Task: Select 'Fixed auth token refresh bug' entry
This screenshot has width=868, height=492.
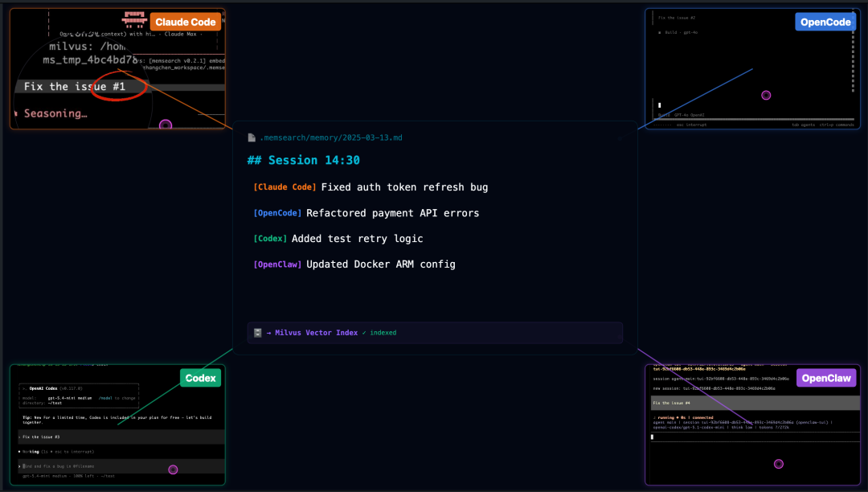Action: [404, 187]
